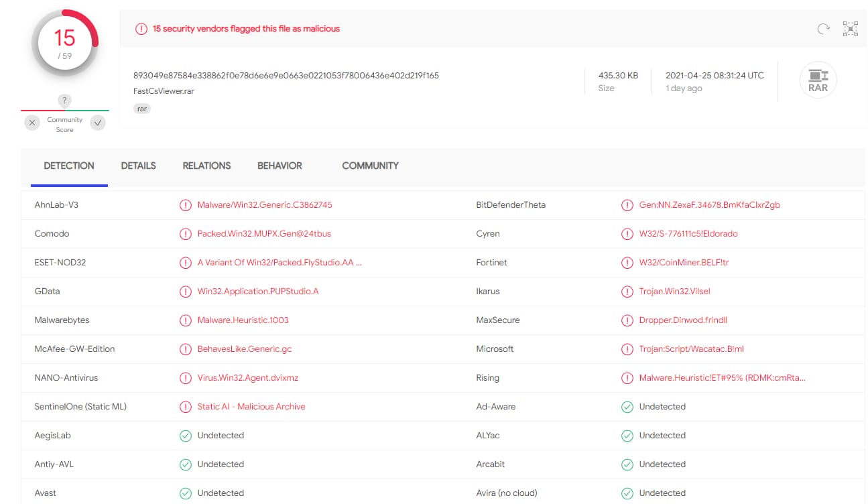Go to the BEHAVIOR tab
This screenshot has width=868, height=504.
(x=280, y=166)
